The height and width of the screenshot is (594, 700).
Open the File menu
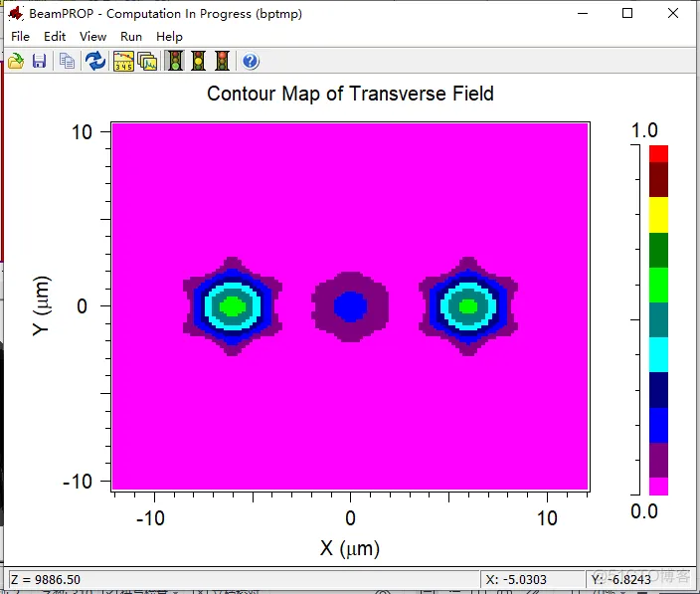pos(20,37)
